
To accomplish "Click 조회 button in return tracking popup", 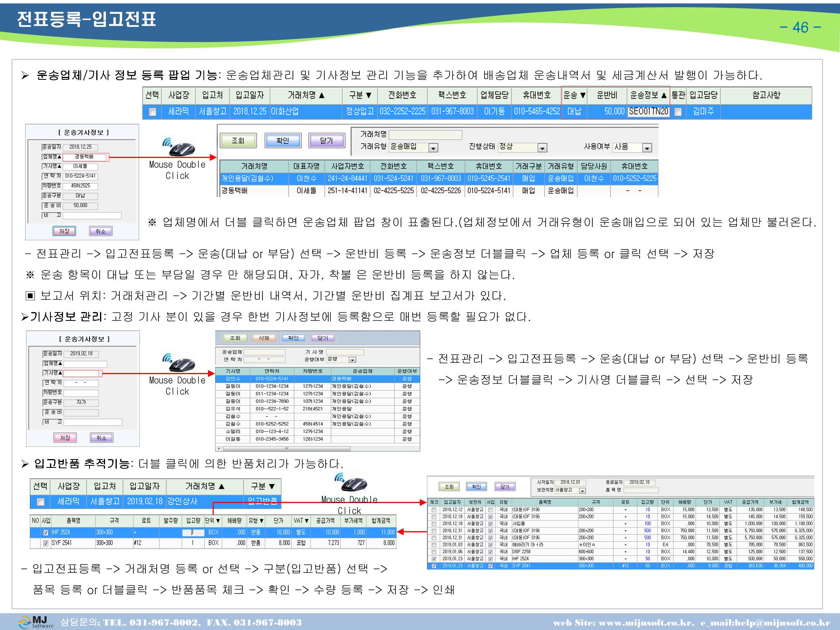I will click(x=449, y=487).
